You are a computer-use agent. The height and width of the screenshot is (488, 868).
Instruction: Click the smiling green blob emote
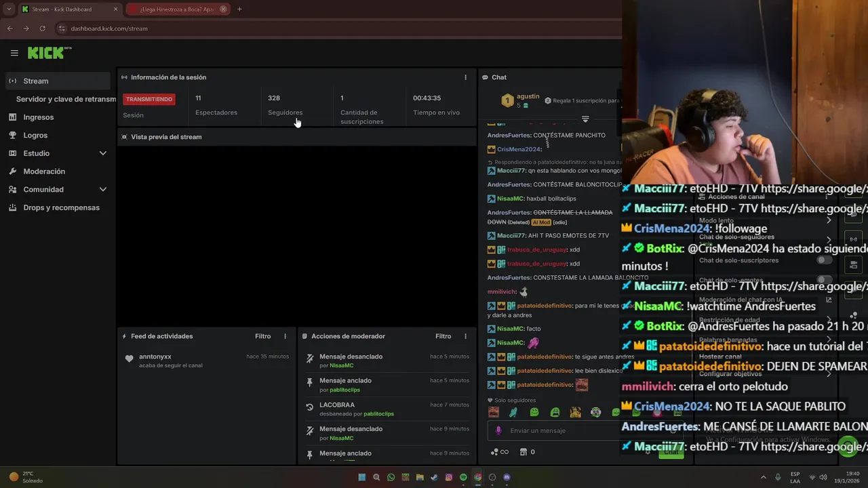pyautogui.click(x=534, y=412)
